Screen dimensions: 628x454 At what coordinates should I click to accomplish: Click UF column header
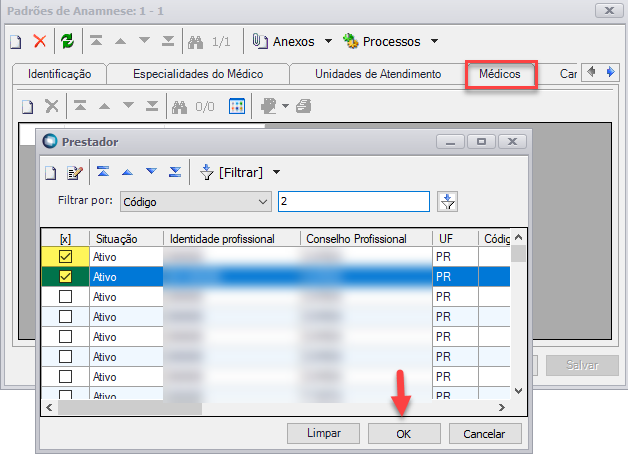[455, 239]
